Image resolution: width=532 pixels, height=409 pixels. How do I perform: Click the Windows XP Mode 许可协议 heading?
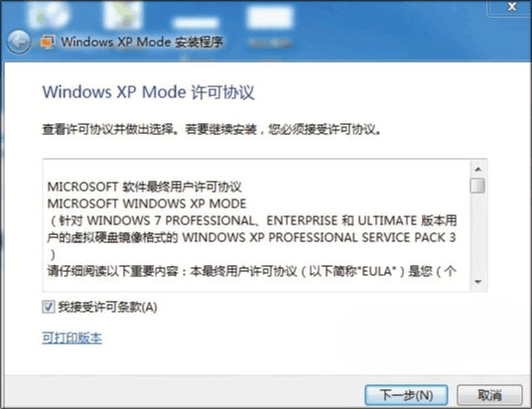coord(149,92)
